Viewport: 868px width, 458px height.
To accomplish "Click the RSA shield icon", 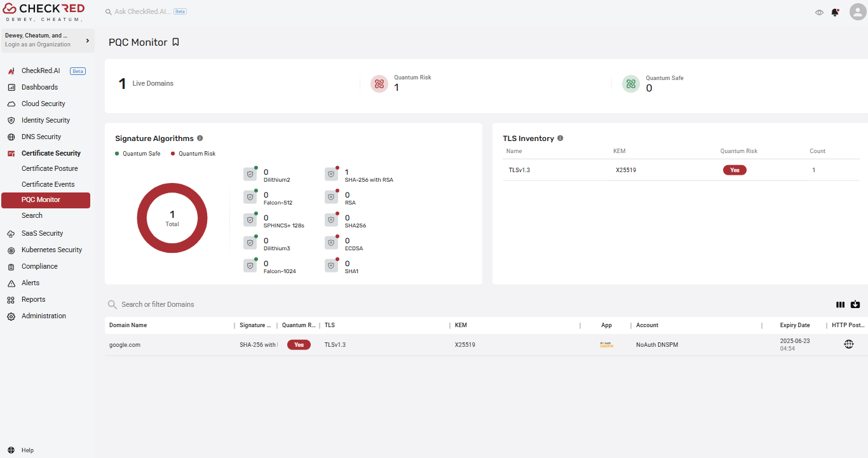I will coord(332,197).
